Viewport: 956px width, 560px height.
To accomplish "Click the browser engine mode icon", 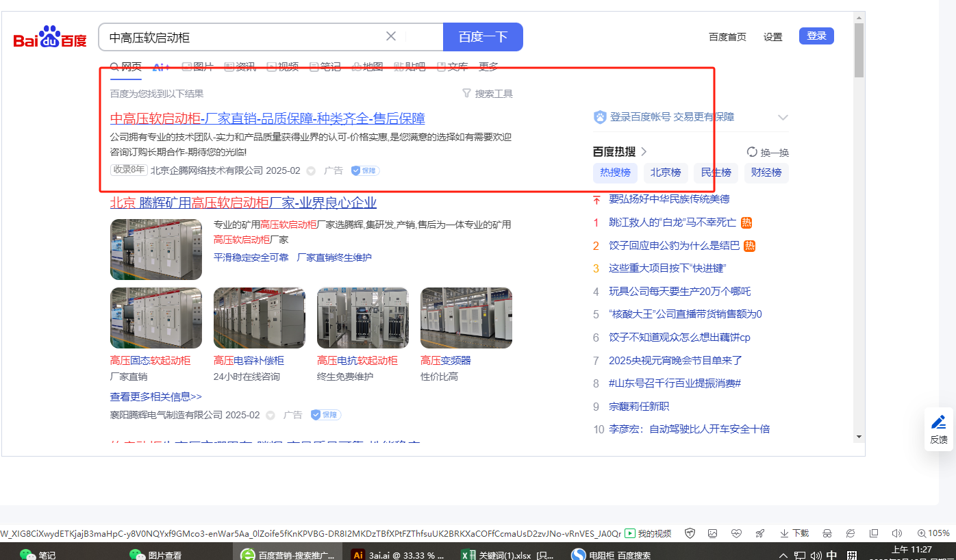I will coord(850,533).
